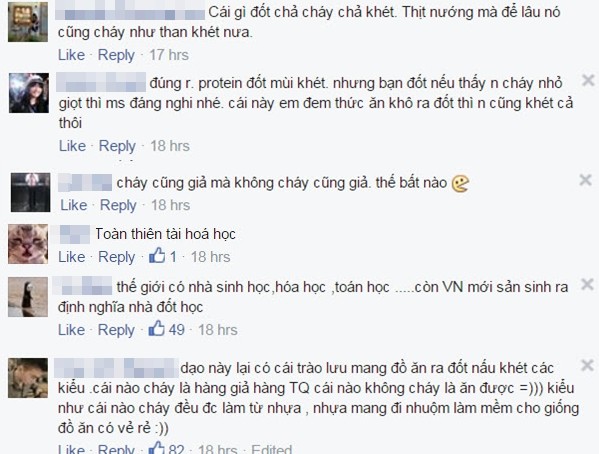Click the 17 hrs timestamp on the first comment
Viewport: 599px width, 454px height.
pyautogui.click(x=169, y=55)
